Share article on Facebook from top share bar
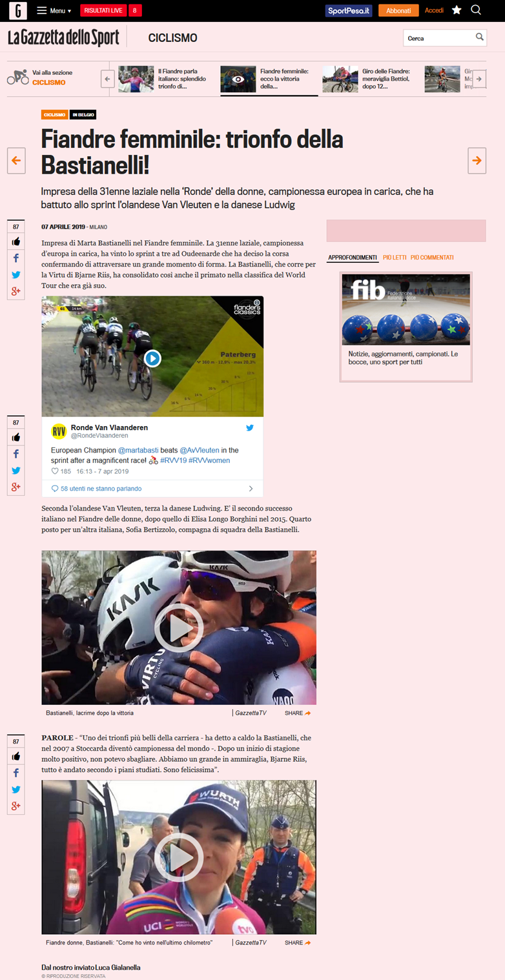Image resolution: width=505 pixels, height=980 pixels. tap(16, 258)
